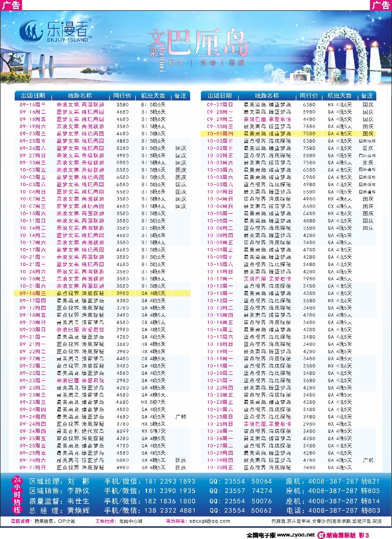
Task: Click the left table 同行价 header
Action: tap(122, 96)
